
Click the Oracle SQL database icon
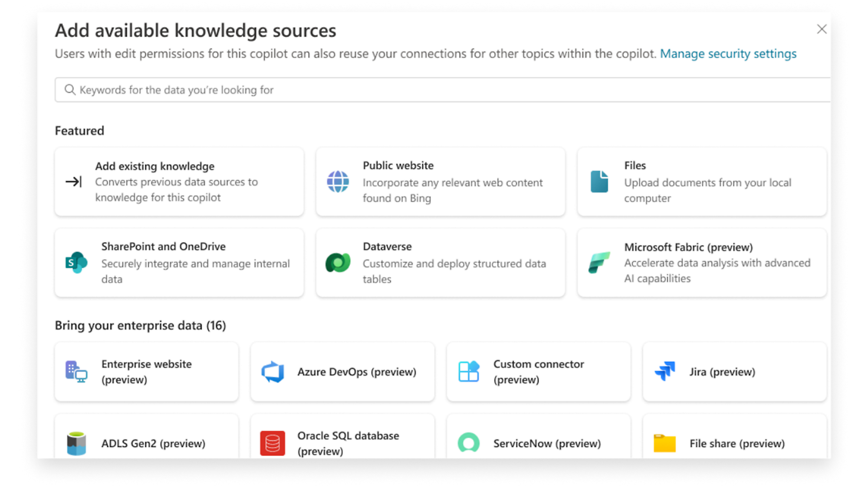tap(273, 443)
